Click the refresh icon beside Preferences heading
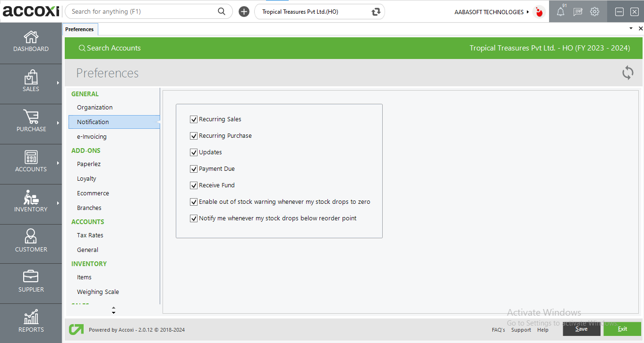 tap(627, 73)
